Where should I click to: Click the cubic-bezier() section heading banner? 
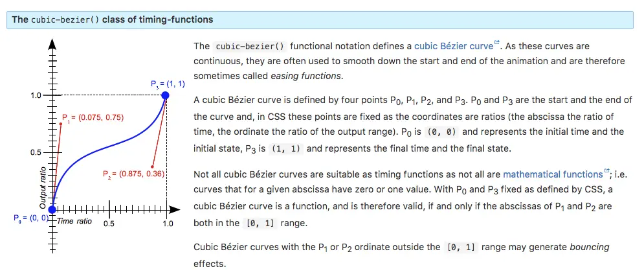pyautogui.click(x=320, y=19)
